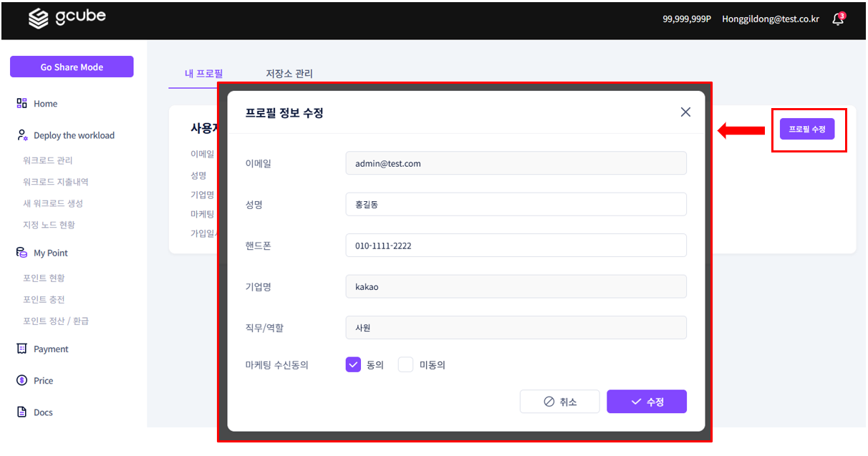The width and height of the screenshot is (868, 456).
Task: Click the Docs icon in sidebar
Action: [21, 412]
